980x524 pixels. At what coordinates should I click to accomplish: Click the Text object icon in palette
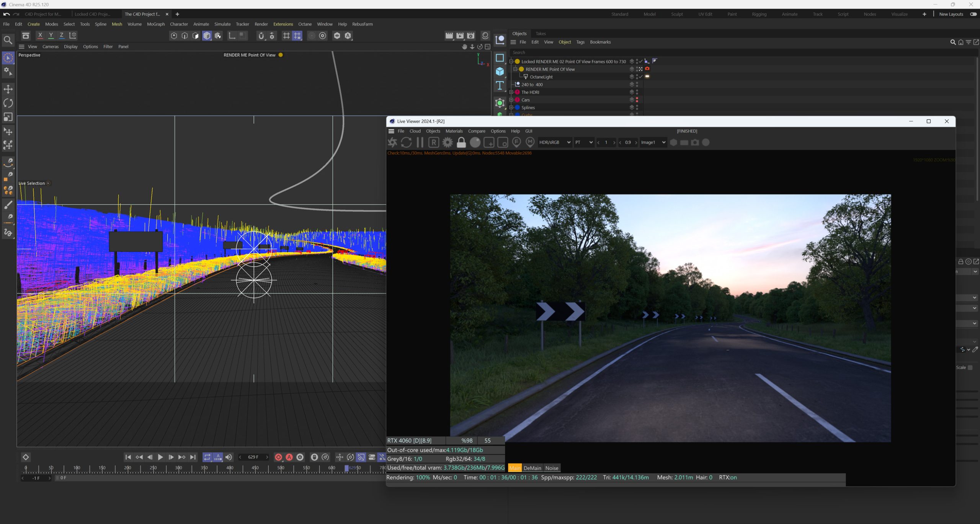[x=500, y=85]
